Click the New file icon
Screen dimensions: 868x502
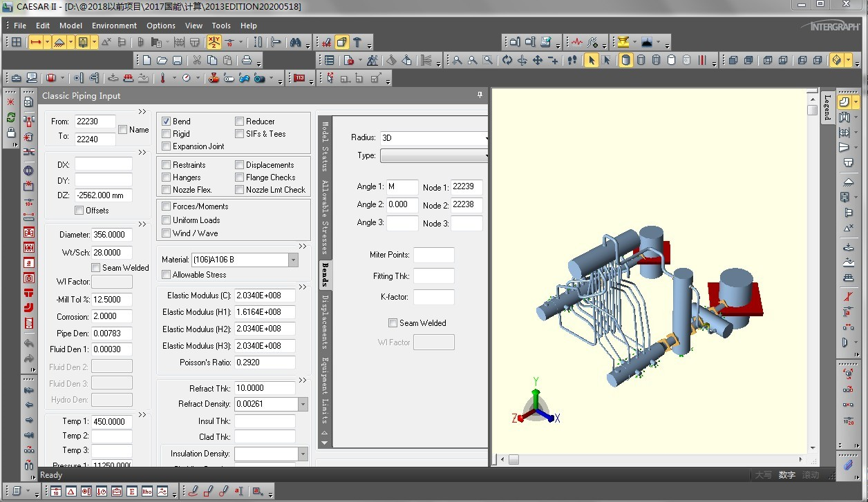click(x=147, y=60)
